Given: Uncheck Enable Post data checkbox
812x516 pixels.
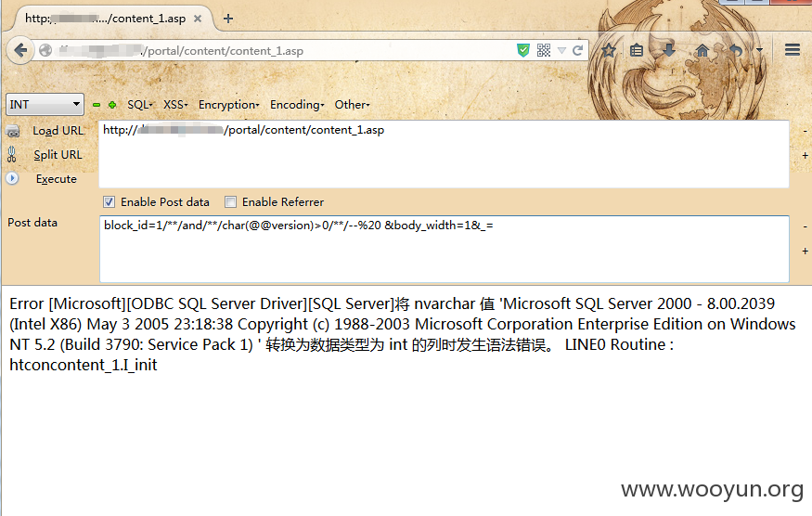Looking at the screenshot, I should coord(109,202).
